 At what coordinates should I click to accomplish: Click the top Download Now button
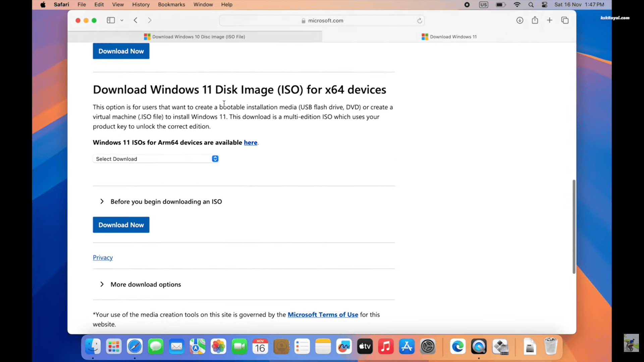pyautogui.click(x=121, y=51)
